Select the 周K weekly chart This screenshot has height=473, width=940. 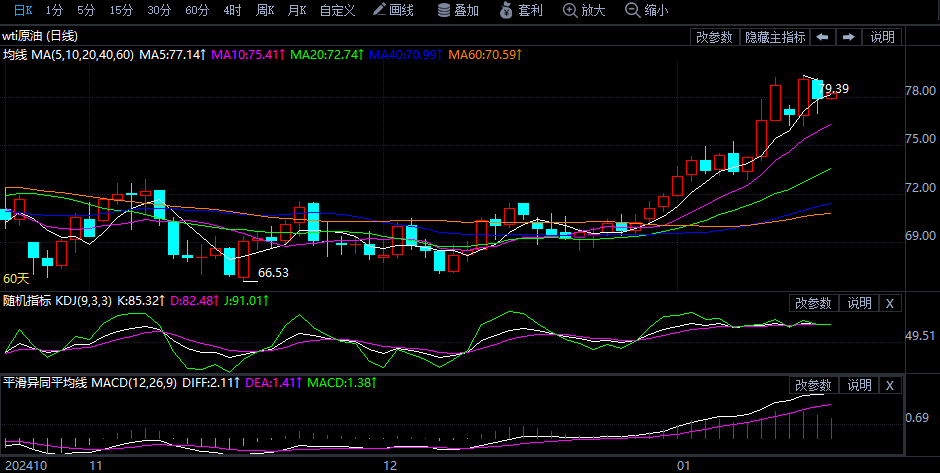point(265,11)
